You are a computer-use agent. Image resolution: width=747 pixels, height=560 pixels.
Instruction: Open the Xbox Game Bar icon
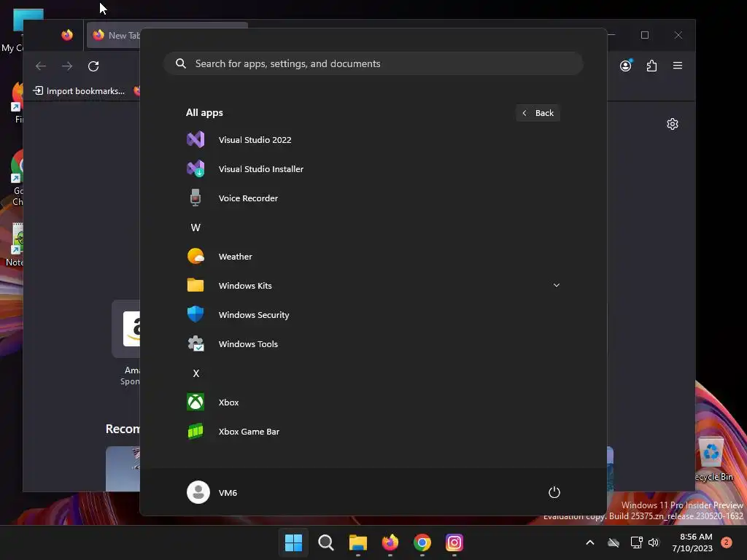[196, 432]
